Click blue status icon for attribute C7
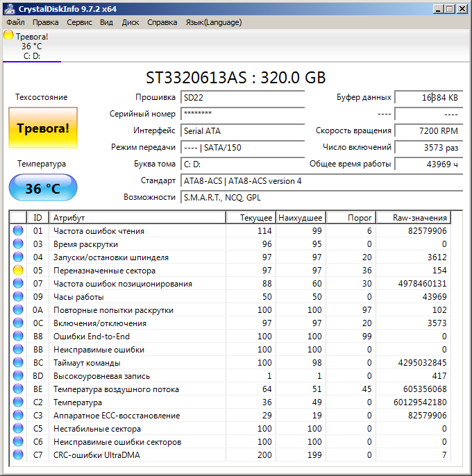This screenshot has height=476, width=472. coord(18,455)
